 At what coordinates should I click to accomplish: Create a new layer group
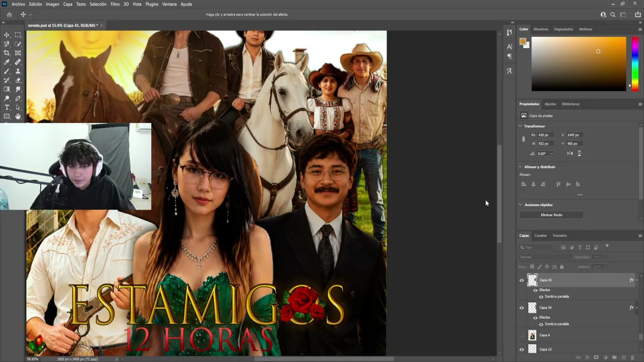pos(614,357)
